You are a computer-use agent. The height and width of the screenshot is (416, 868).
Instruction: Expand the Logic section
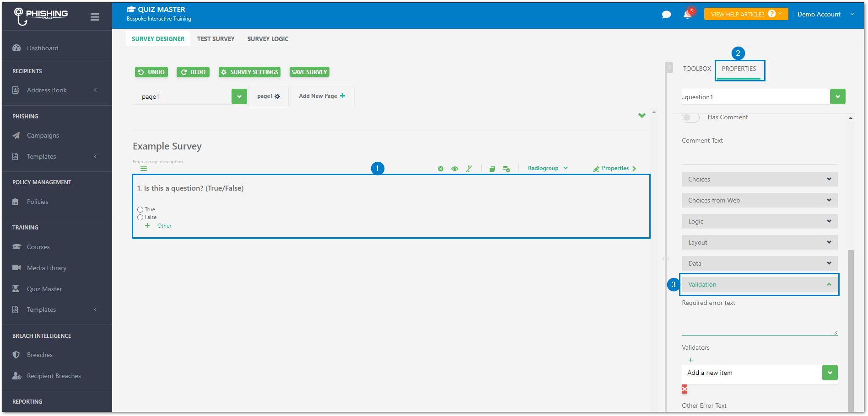[760, 221]
